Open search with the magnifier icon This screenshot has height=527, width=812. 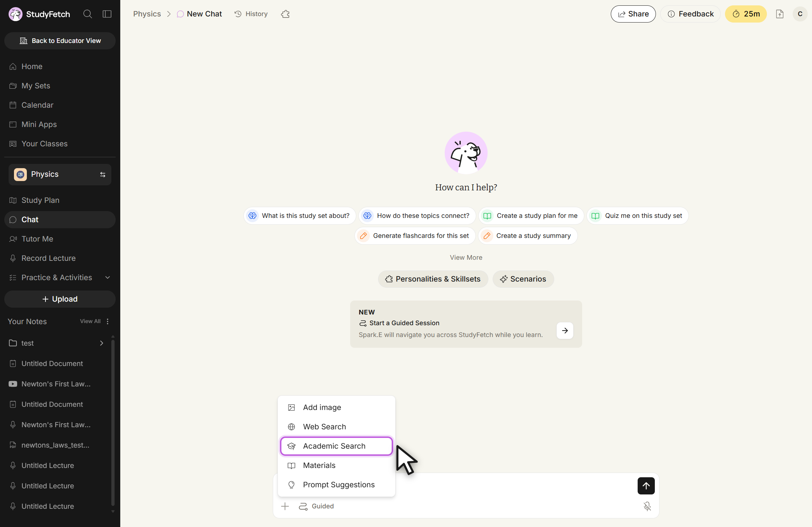(88, 14)
